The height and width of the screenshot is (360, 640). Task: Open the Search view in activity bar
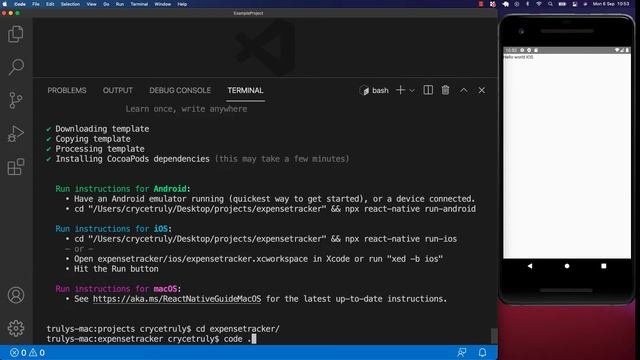coord(16,67)
